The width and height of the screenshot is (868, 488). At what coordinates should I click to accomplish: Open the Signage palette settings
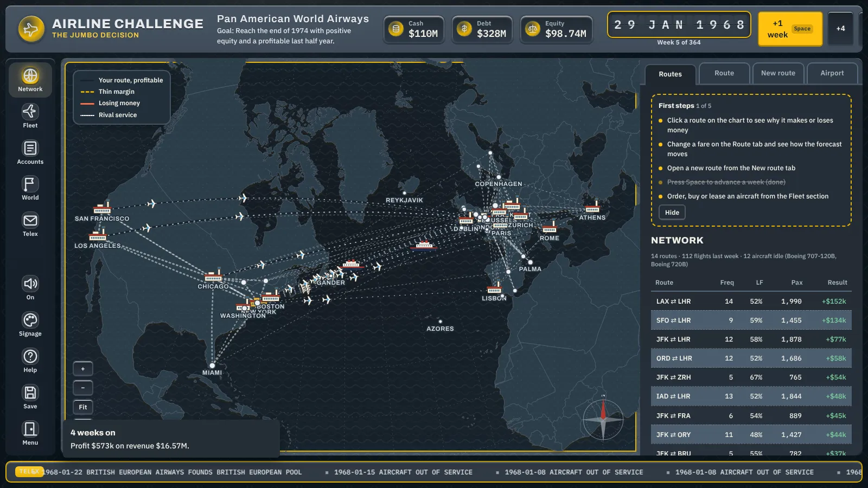[30, 324]
